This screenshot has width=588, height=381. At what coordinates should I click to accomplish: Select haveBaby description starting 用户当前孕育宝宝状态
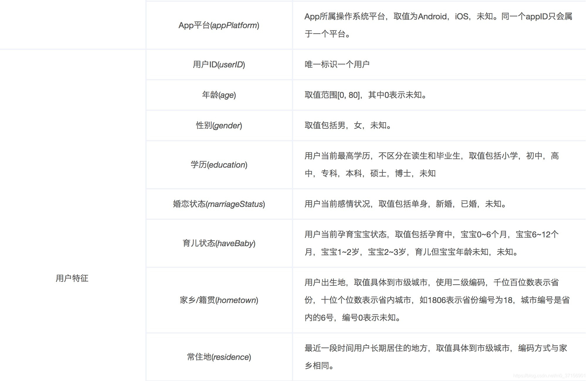(432, 243)
